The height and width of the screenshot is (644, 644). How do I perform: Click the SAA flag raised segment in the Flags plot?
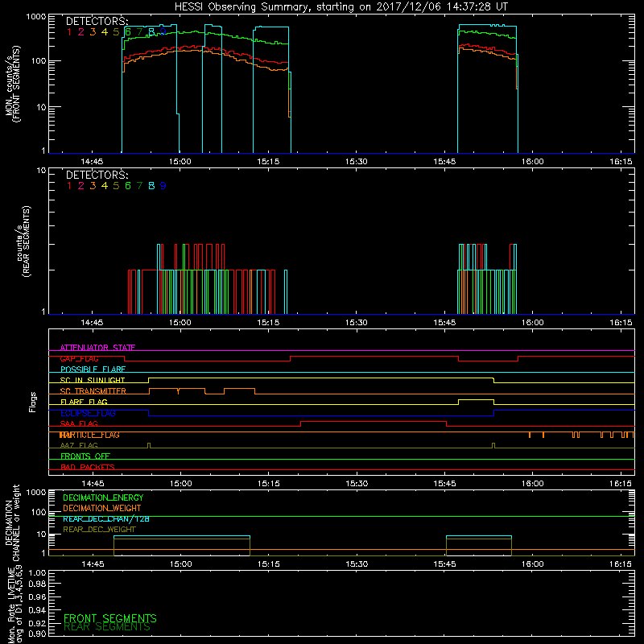(374, 422)
